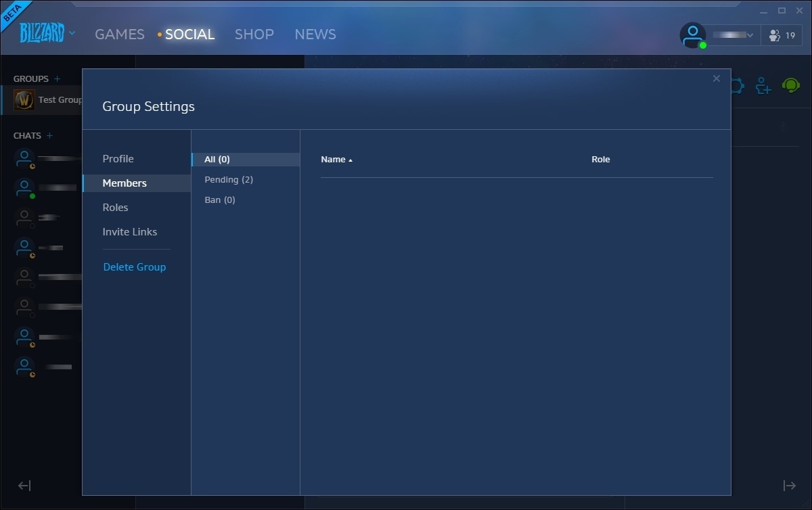The image size is (812, 510).
Task: Open the SHOP tab
Action: tap(254, 34)
